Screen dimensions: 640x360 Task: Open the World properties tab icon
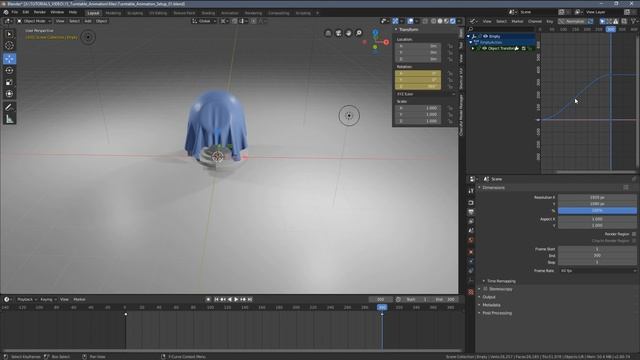(x=471, y=240)
